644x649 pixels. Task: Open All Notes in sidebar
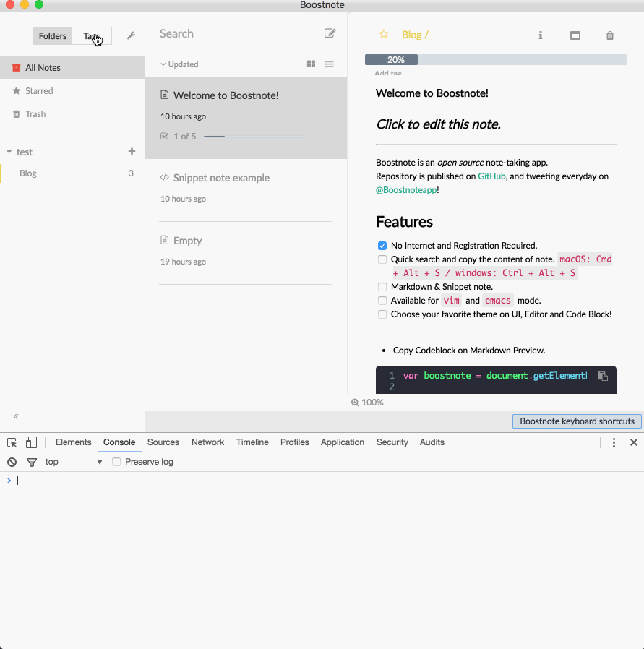click(72, 67)
